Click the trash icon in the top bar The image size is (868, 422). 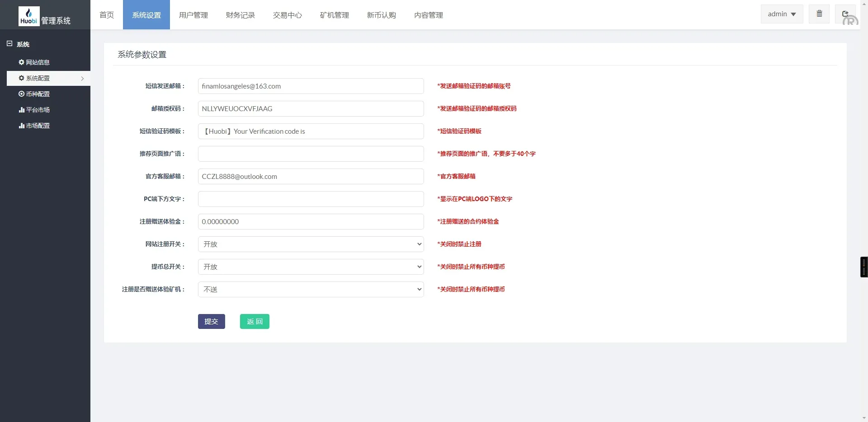pos(819,14)
